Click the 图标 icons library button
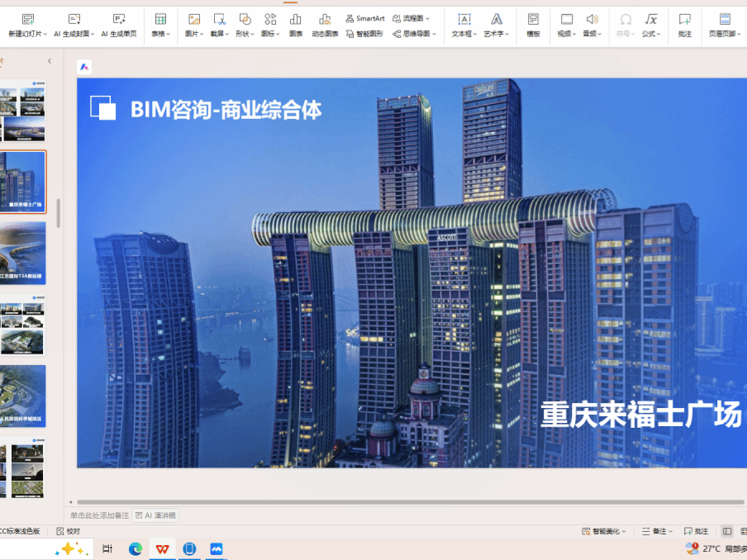Image resolution: width=747 pixels, height=560 pixels. coord(270,19)
